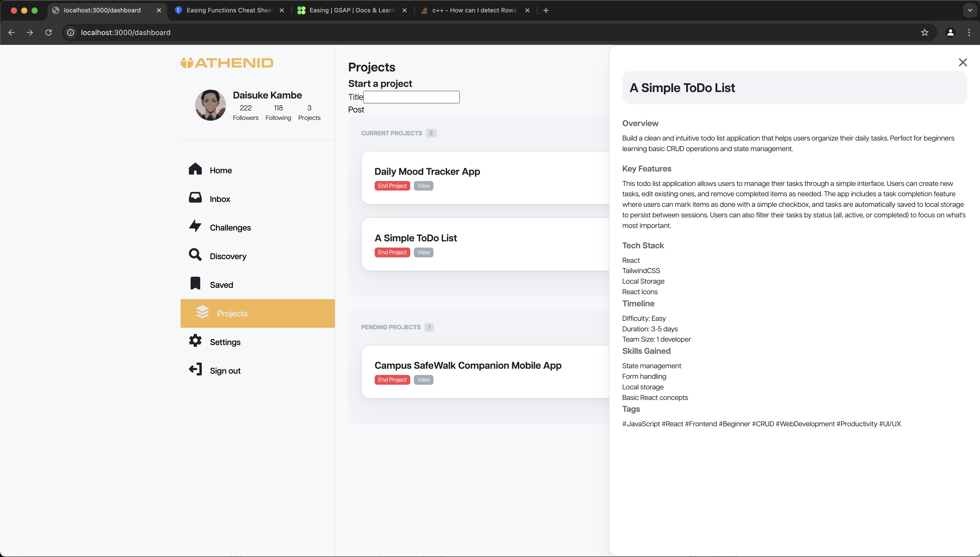Image resolution: width=980 pixels, height=557 pixels.
Task: Click the Discovery magnifying glass icon
Action: click(x=195, y=255)
